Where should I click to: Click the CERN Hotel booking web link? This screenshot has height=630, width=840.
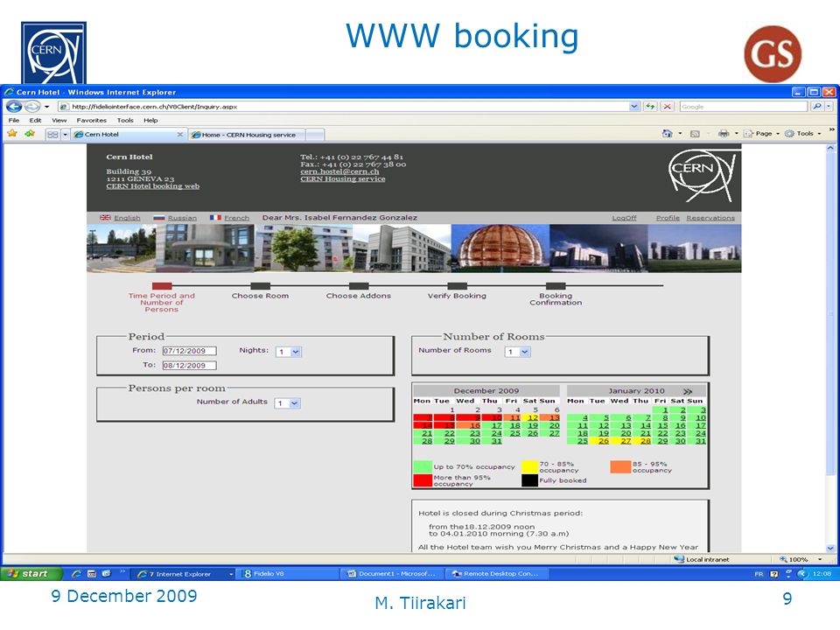click(152, 186)
